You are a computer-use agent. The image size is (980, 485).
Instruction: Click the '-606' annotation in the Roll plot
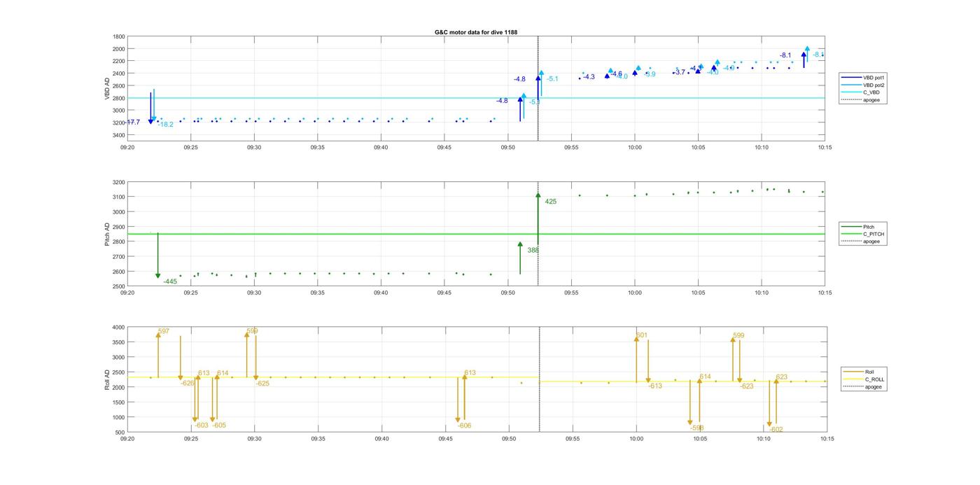pos(465,426)
